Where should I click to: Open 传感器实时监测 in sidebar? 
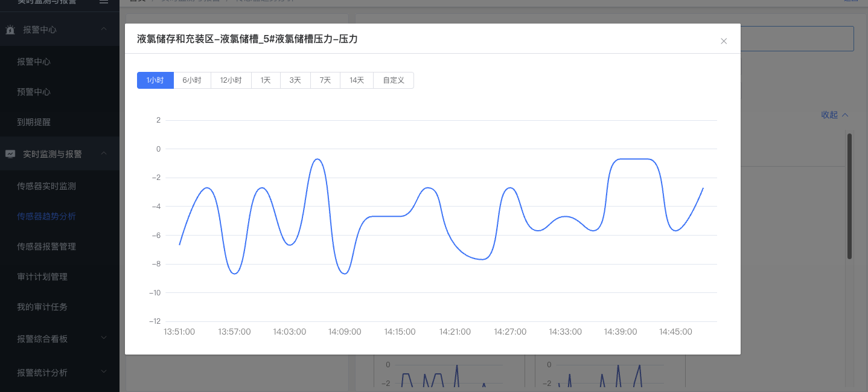click(46, 186)
